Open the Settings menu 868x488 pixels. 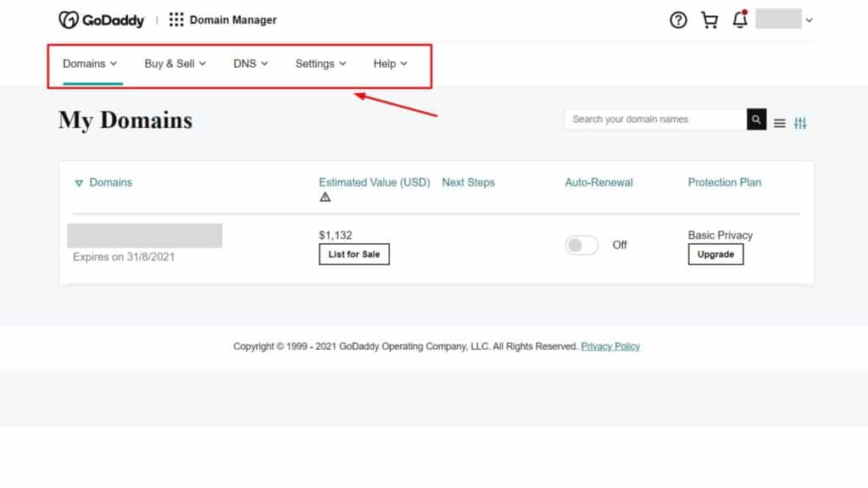click(x=320, y=64)
